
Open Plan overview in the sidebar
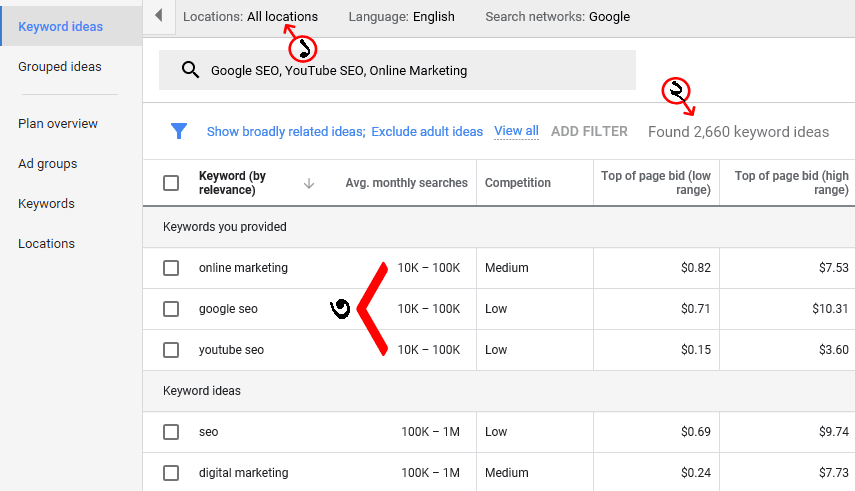(x=58, y=124)
